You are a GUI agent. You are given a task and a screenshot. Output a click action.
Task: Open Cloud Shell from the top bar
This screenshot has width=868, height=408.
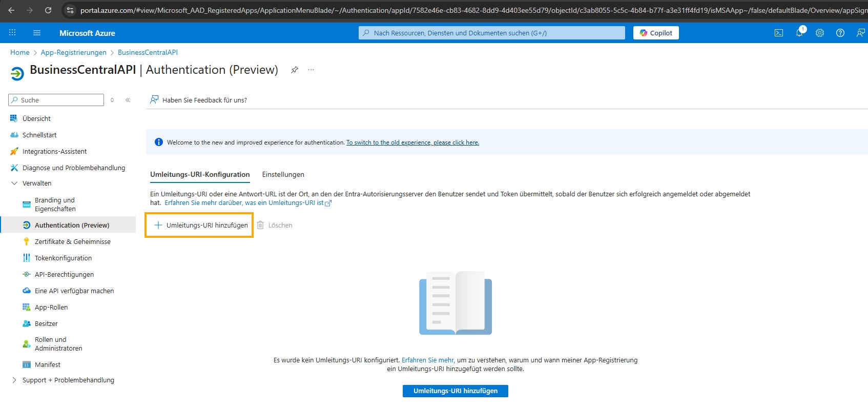(779, 33)
